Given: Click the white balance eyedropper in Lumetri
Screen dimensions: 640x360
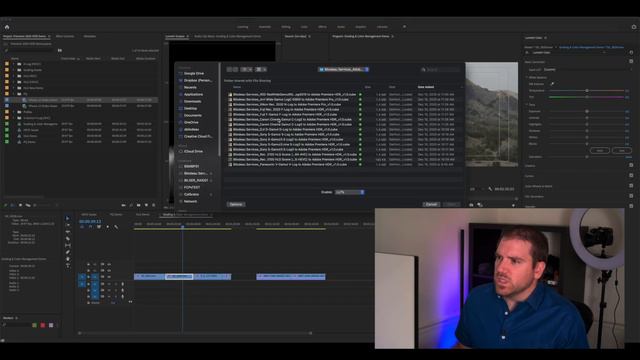Looking at the screenshot, I should click(x=552, y=84).
